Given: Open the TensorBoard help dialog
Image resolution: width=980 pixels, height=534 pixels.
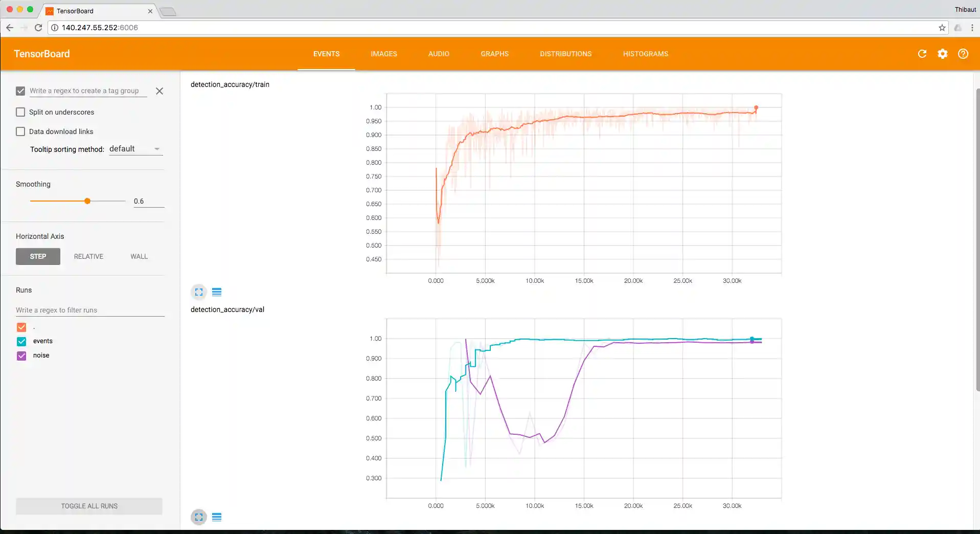Looking at the screenshot, I should tap(963, 54).
